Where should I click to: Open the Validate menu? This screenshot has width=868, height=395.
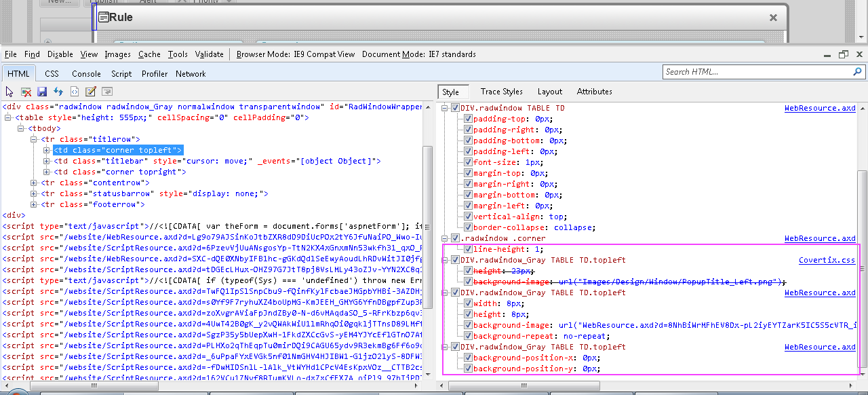[210, 54]
